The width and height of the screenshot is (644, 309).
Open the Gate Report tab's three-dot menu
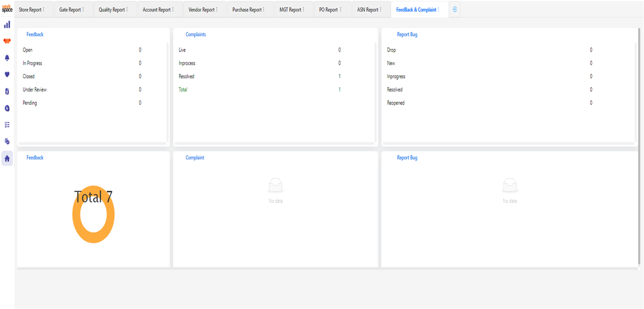[83, 9]
